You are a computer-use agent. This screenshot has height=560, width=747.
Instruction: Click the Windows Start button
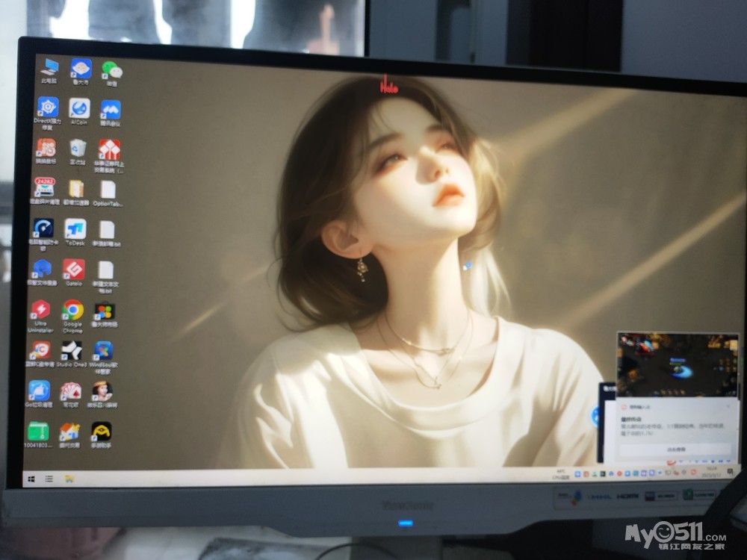click(x=32, y=477)
